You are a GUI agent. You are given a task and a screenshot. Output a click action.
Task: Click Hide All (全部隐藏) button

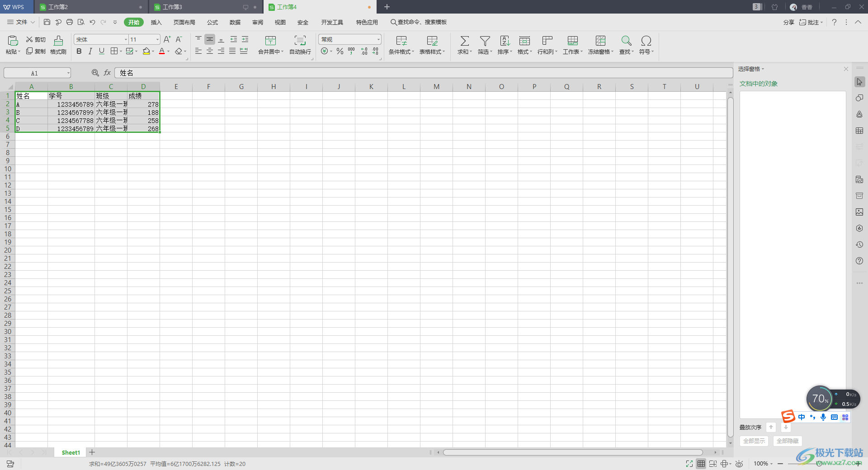pyautogui.click(x=788, y=441)
